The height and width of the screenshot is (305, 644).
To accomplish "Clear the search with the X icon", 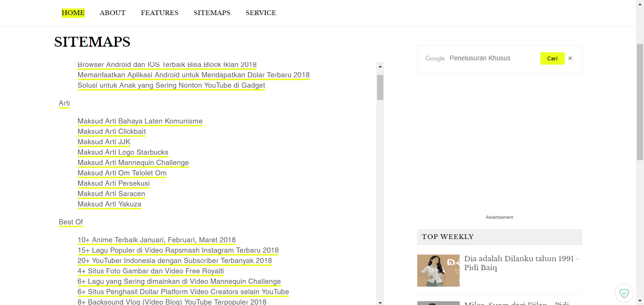I will [x=570, y=58].
